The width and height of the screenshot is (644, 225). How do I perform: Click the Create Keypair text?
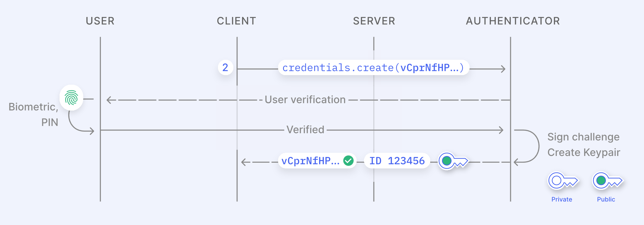pos(584,152)
